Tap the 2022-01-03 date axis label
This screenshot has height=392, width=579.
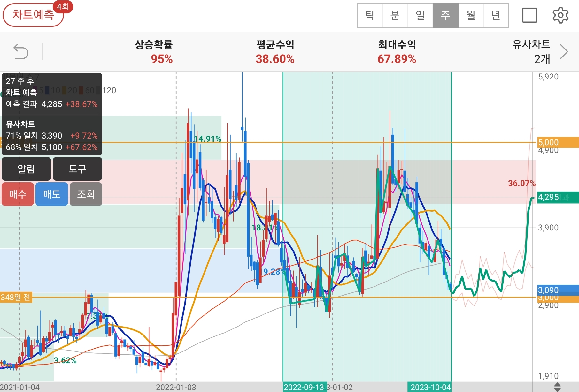[x=176, y=387]
